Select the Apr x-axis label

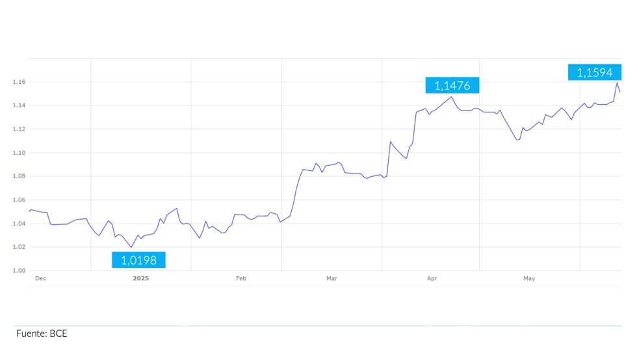[x=432, y=278]
